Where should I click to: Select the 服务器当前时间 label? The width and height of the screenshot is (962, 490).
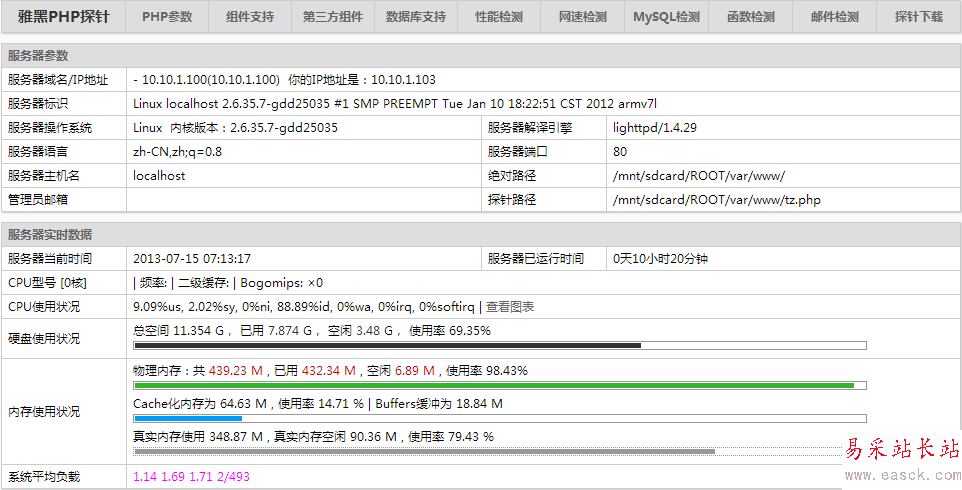click(50, 259)
